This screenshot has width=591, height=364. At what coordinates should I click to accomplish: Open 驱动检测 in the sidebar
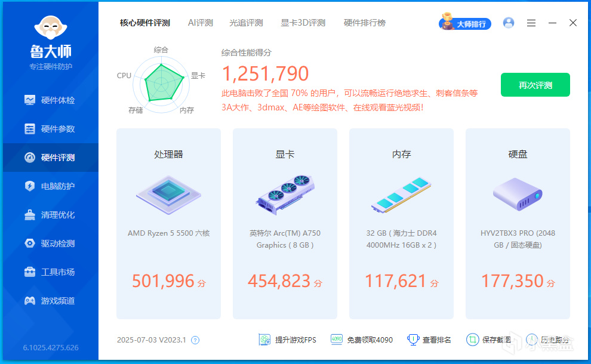coord(51,243)
